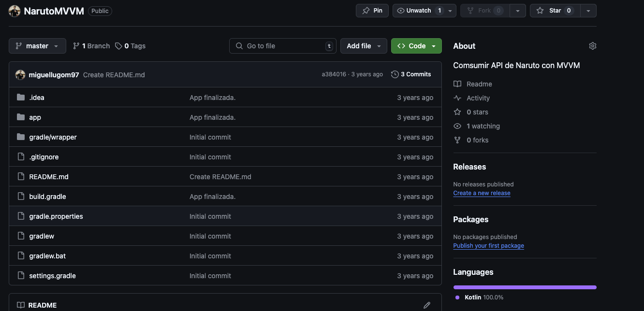Open the README.md file
The height and width of the screenshot is (311, 644).
pyautogui.click(x=49, y=177)
